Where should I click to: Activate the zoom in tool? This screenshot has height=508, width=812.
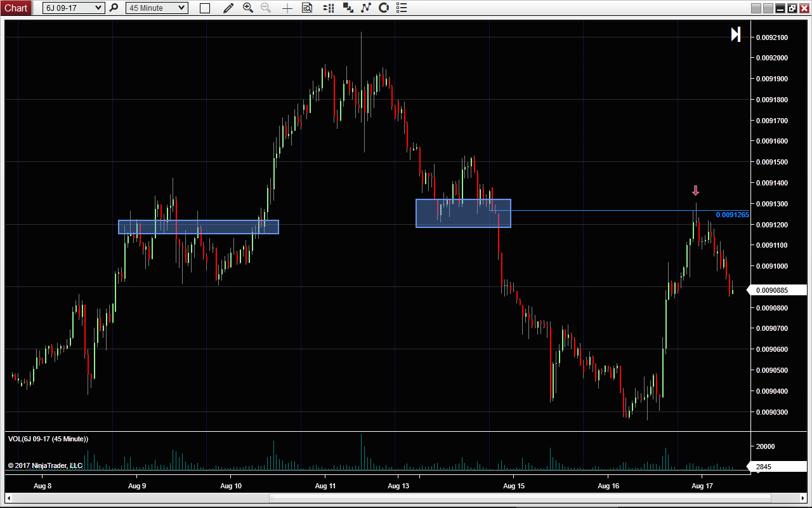click(248, 8)
